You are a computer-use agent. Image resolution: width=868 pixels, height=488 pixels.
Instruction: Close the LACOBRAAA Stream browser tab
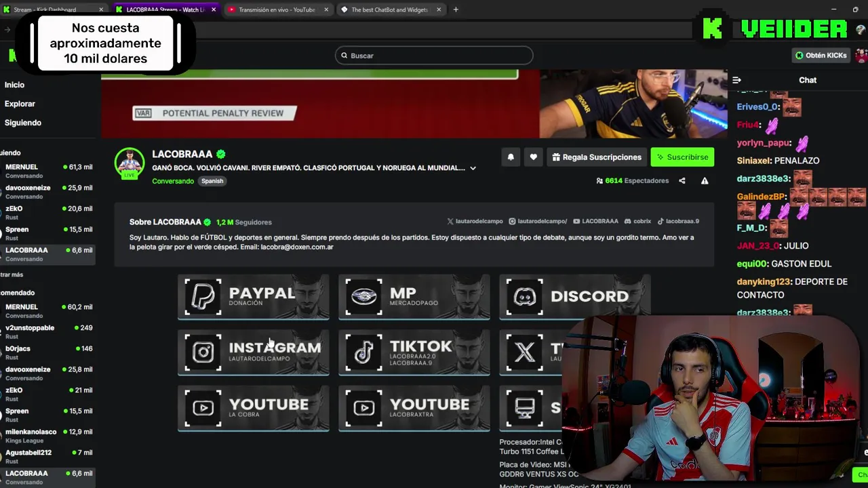click(214, 9)
